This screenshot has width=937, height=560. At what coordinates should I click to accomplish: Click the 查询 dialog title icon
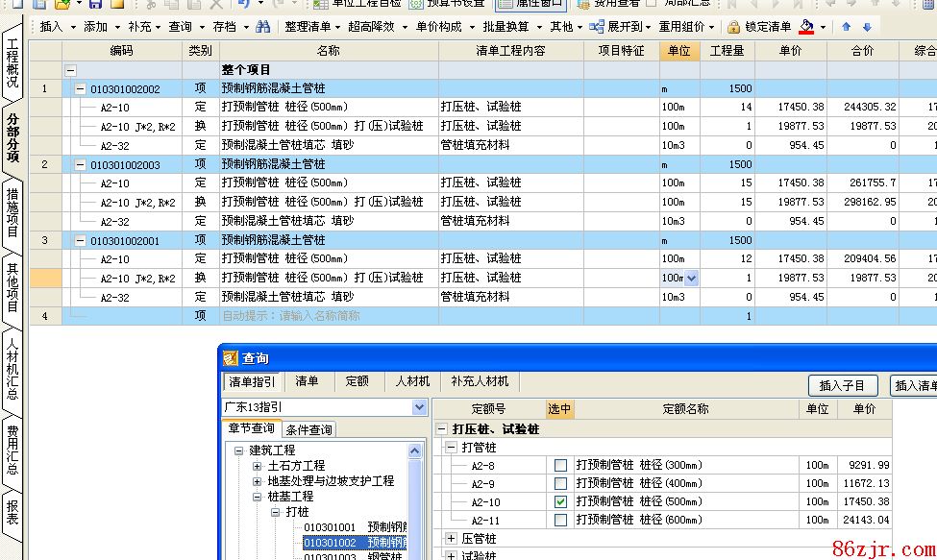point(231,358)
